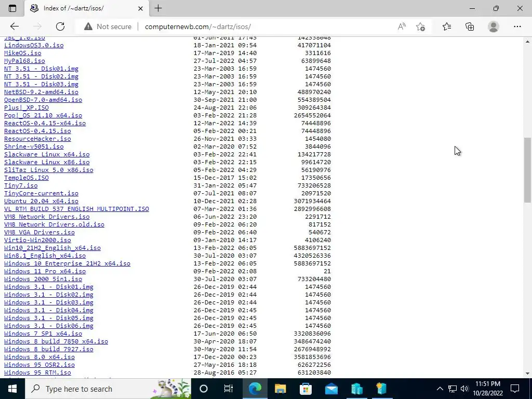Open the Shrine-v5051.iso link
The image size is (532, 399).
[x=34, y=147]
